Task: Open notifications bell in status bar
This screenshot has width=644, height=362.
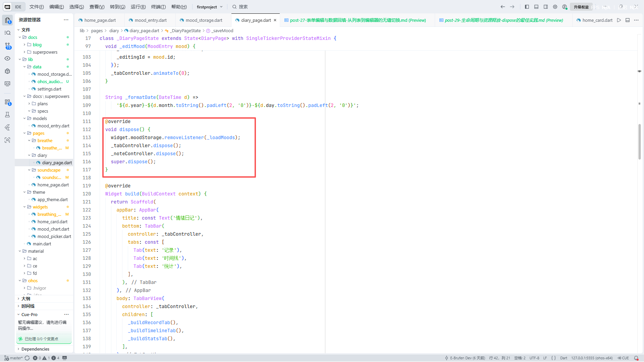Action: point(636,358)
